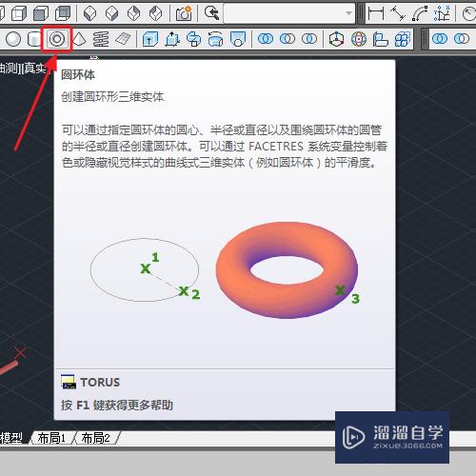
Task: Open the empty combo box dropdown arrow
Action: [x=348, y=13]
